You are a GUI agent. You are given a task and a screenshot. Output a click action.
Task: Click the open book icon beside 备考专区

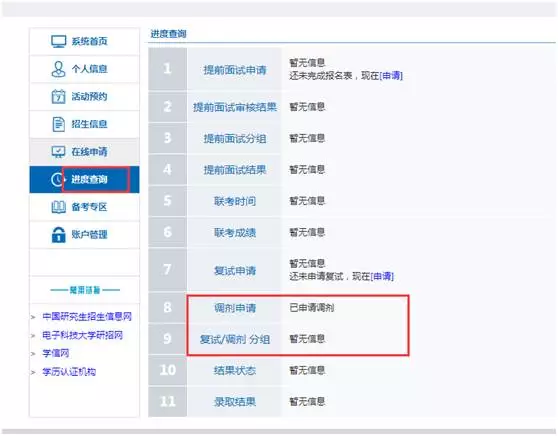coord(58,207)
